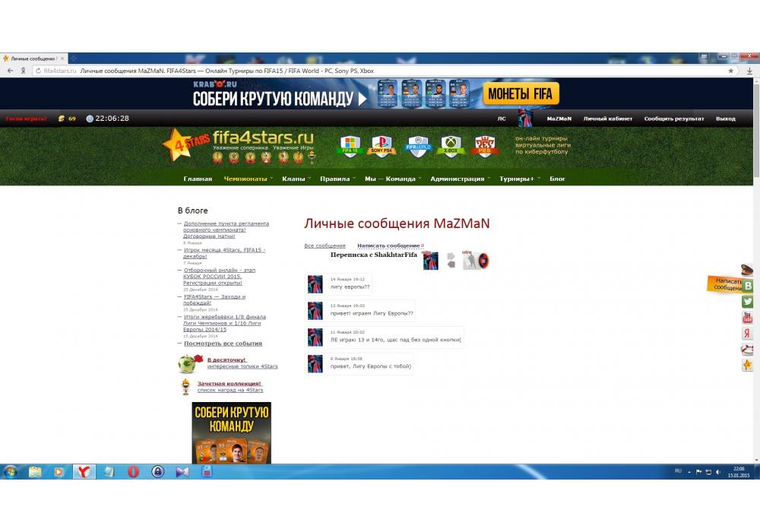
Task: Open the Зачетная коллекция! link
Action: click(230, 383)
